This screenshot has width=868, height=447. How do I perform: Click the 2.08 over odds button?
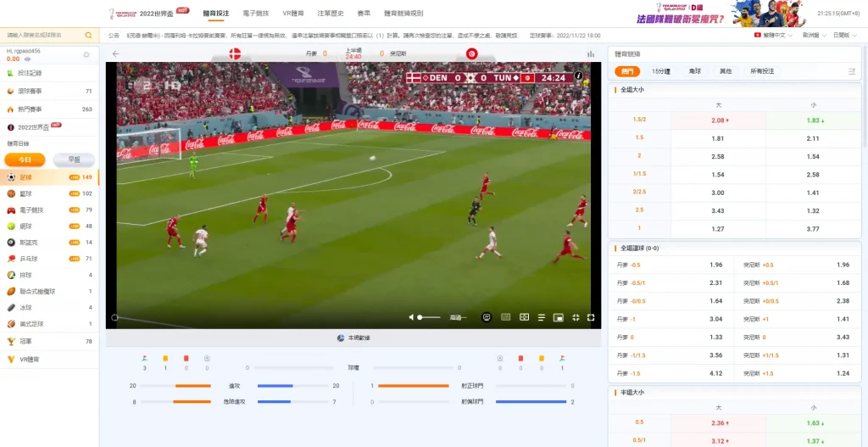tap(719, 120)
